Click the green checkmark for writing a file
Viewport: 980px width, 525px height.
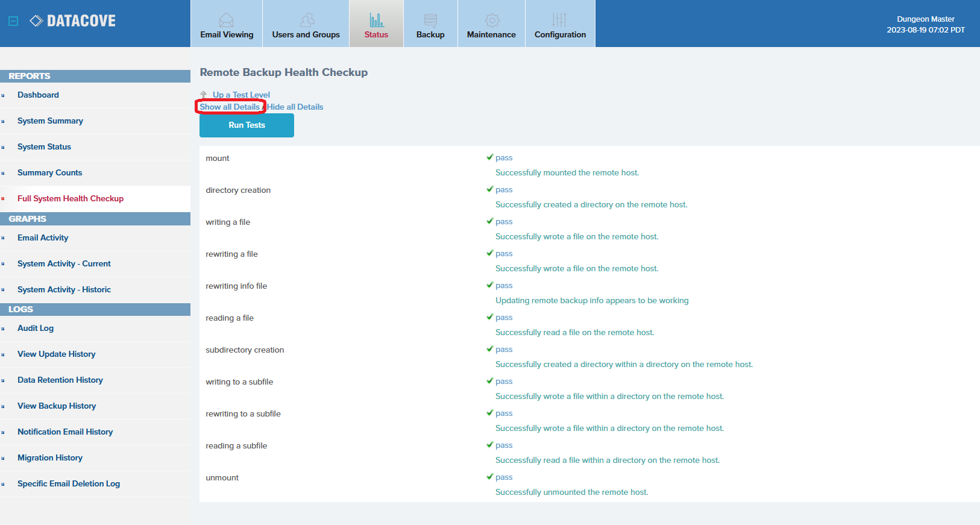coord(490,221)
